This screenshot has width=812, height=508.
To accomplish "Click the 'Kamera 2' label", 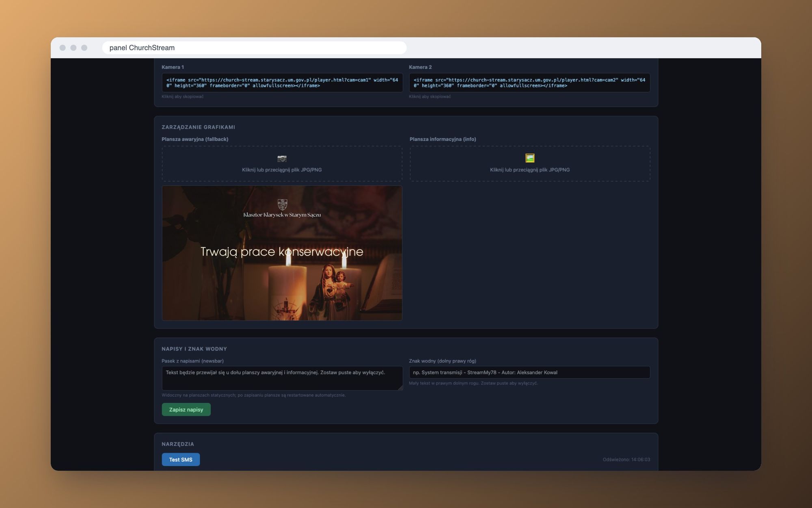I will pos(420,67).
